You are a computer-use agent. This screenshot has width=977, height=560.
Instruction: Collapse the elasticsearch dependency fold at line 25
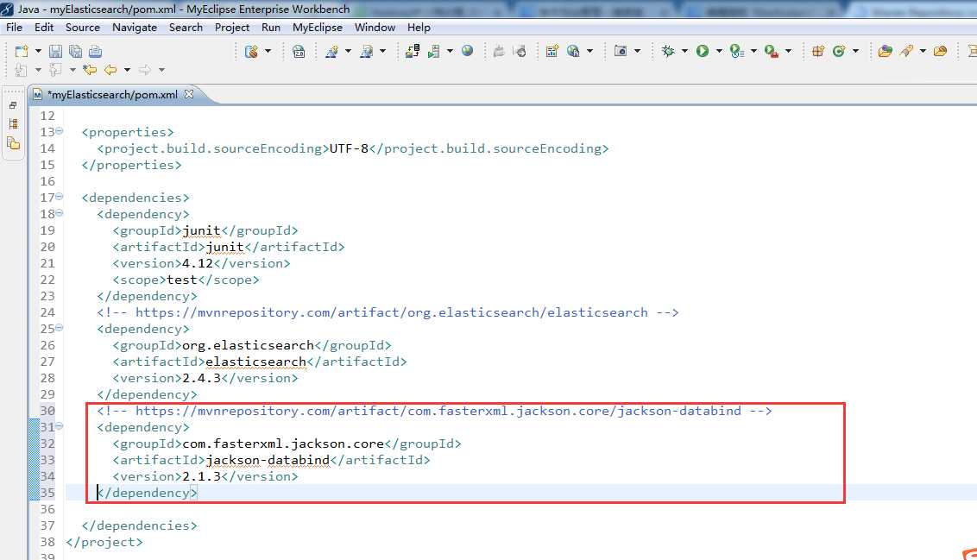(x=60, y=327)
